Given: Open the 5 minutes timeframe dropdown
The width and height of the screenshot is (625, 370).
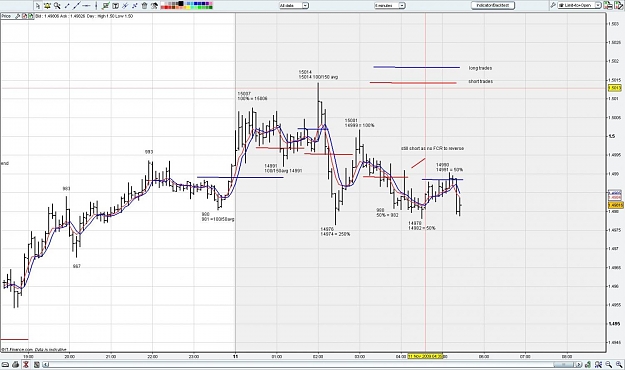Looking at the screenshot, I should (390, 6).
